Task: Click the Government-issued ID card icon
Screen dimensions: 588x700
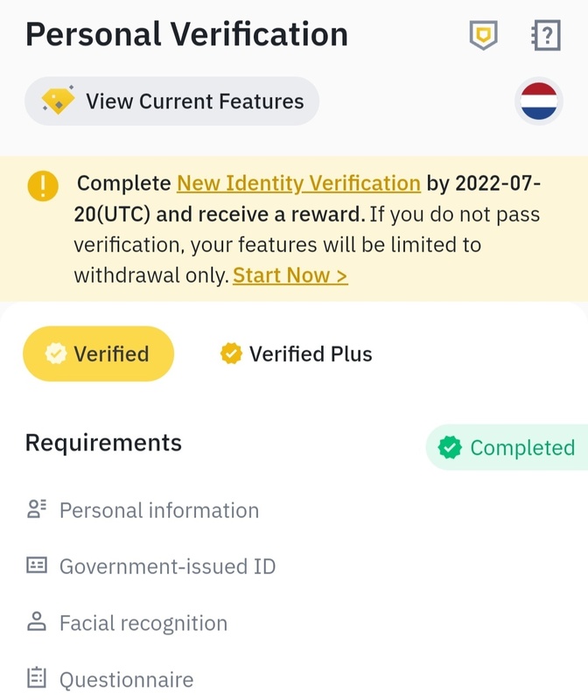Action: (35, 567)
